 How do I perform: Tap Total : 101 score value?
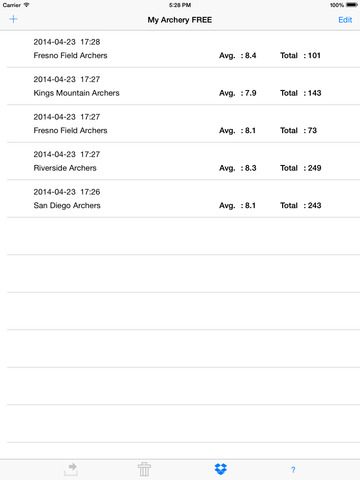300,55
